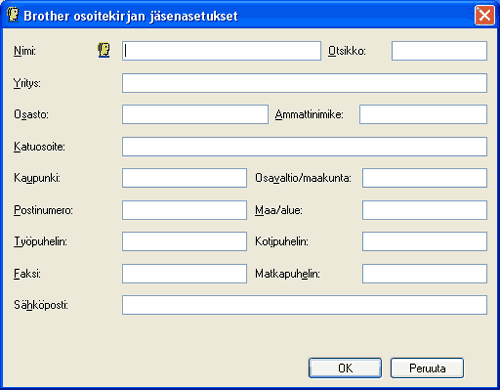The image size is (500, 390).
Task: Click the Ammattinimike text box
Action: 423,114
